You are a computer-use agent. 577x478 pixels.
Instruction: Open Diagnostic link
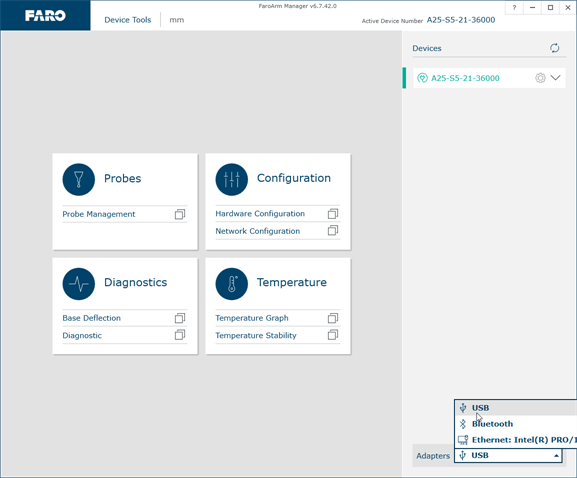click(82, 336)
